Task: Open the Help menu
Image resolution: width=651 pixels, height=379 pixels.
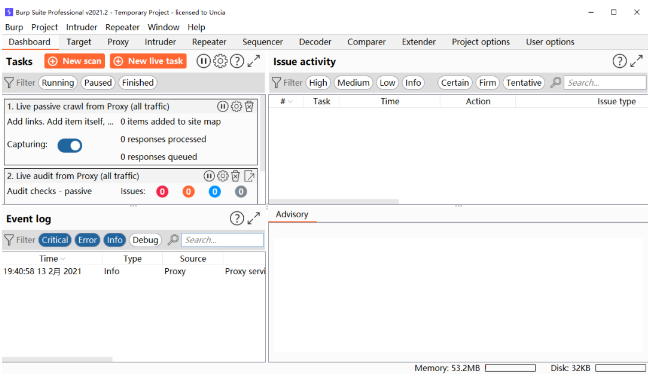Action: point(196,27)
